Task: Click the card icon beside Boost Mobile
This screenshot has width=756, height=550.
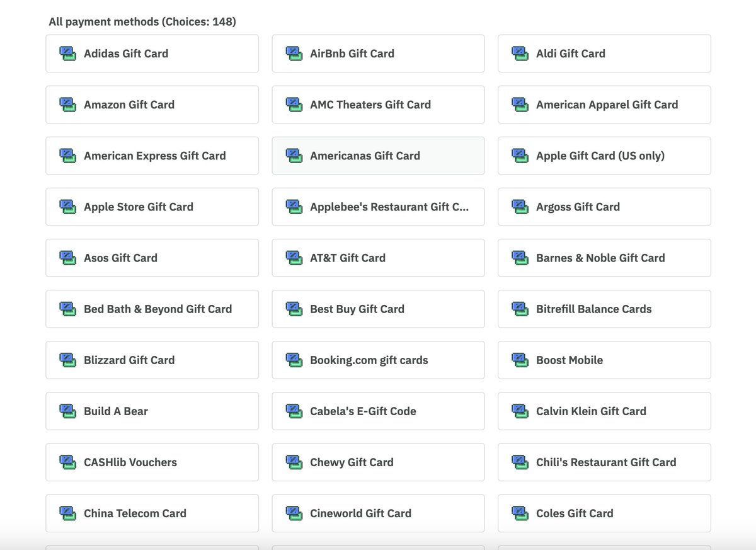Action: click(x=520, y=360)
